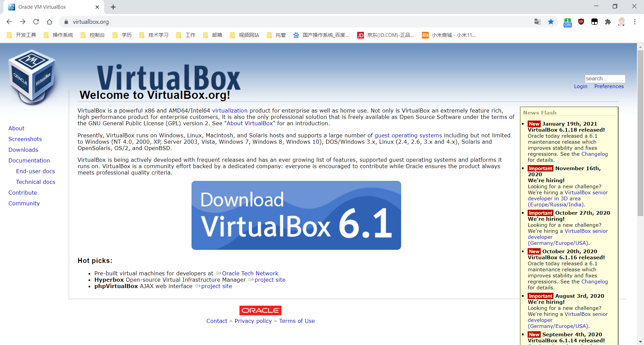Follow the virtualization link
The height and width of the screenshot is (345, 644).
click(x=230, y=111)
